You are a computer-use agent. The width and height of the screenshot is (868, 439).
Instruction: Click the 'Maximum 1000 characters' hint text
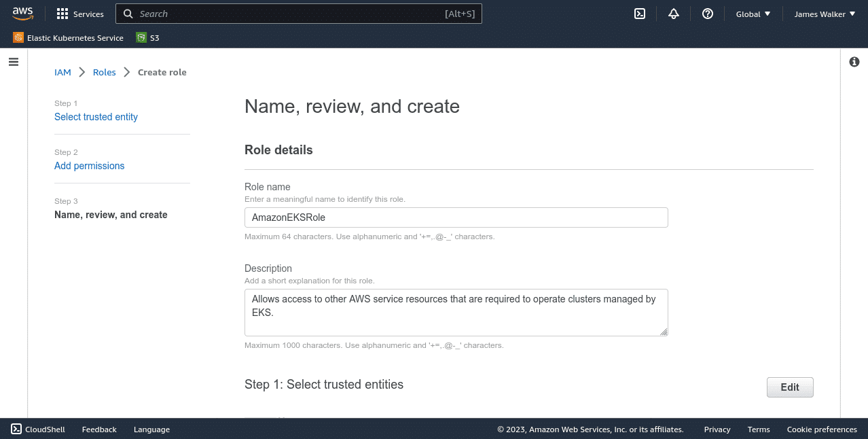tap(374, 345)
